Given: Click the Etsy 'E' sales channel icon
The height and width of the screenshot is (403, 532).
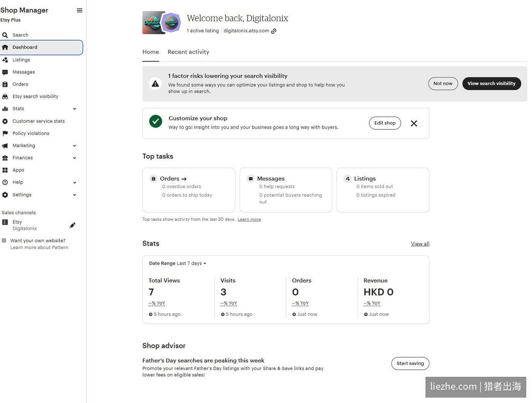Looking at the screenshot, I should [5, 222].
